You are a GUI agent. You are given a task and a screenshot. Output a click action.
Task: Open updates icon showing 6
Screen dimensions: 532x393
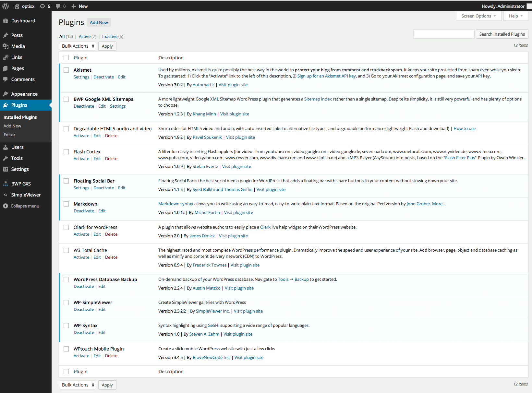42,6
